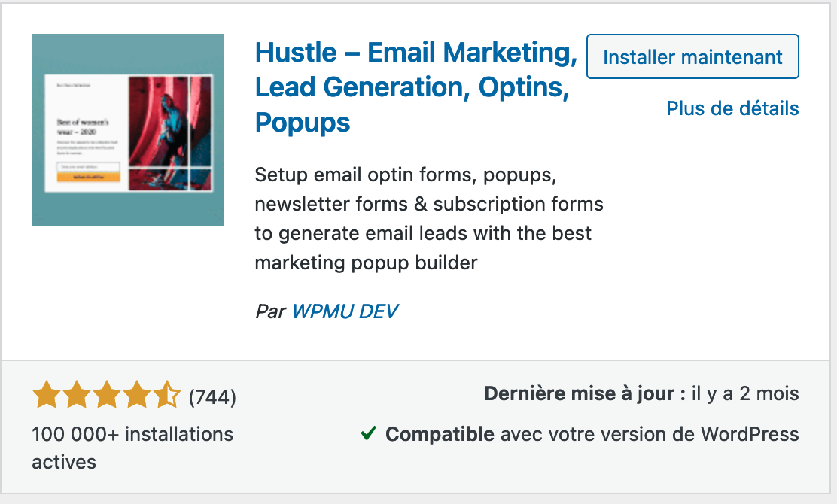Click the "Compatible" status text
This screenshot has width=837, height=504.
coord(440,434)
